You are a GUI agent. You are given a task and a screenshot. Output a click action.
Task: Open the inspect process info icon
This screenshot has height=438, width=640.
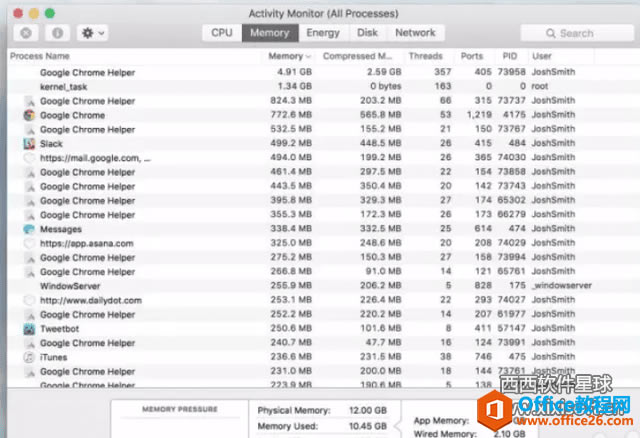click(57, 33)
